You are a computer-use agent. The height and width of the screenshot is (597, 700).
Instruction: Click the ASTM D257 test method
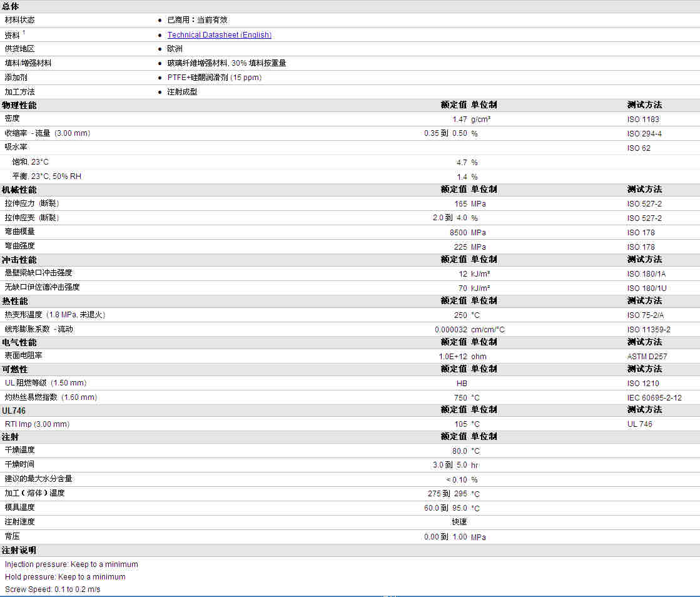tap(647, 356)
